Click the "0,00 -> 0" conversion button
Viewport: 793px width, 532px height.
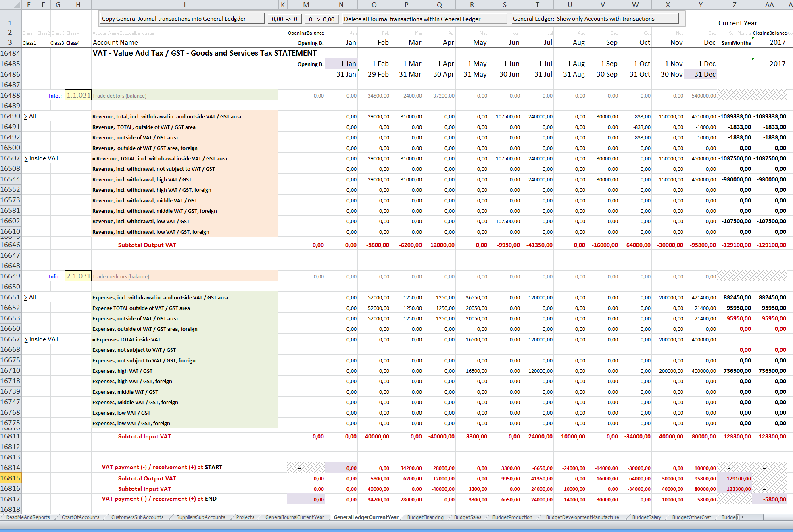point(284,19)
